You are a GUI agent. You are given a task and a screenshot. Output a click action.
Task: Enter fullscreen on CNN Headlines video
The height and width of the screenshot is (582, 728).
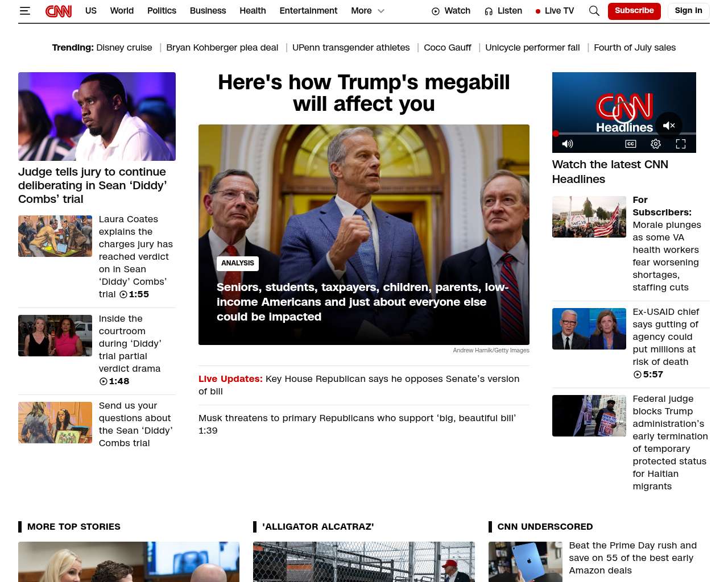681,144
